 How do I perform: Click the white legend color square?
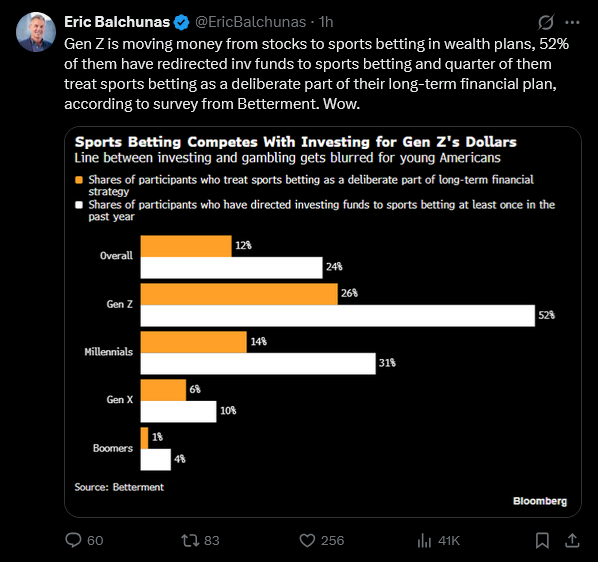click(79, 205)
